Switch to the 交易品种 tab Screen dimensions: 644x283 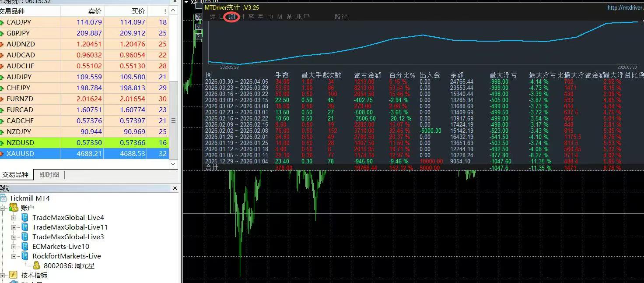point(15,175)
